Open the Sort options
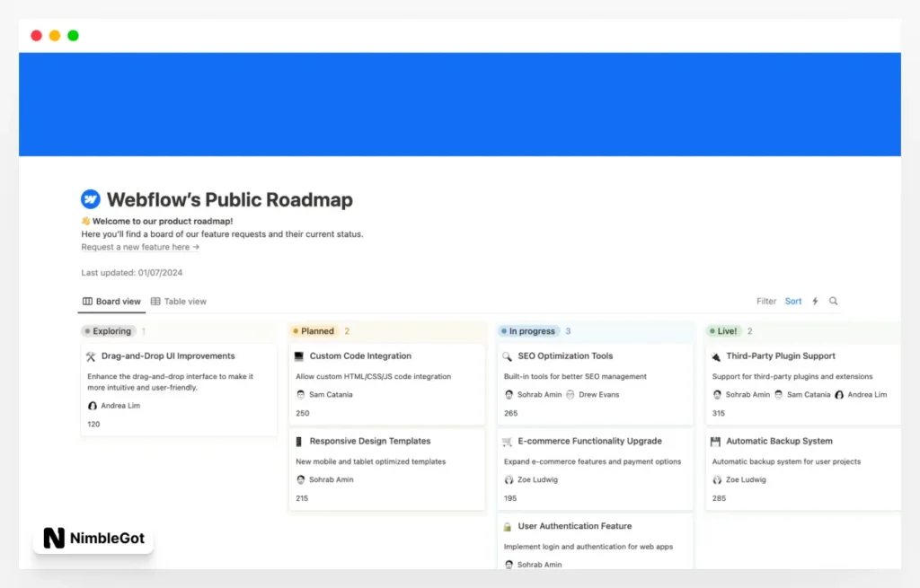Screen dimensions: 920x588 tap(793, 302)
